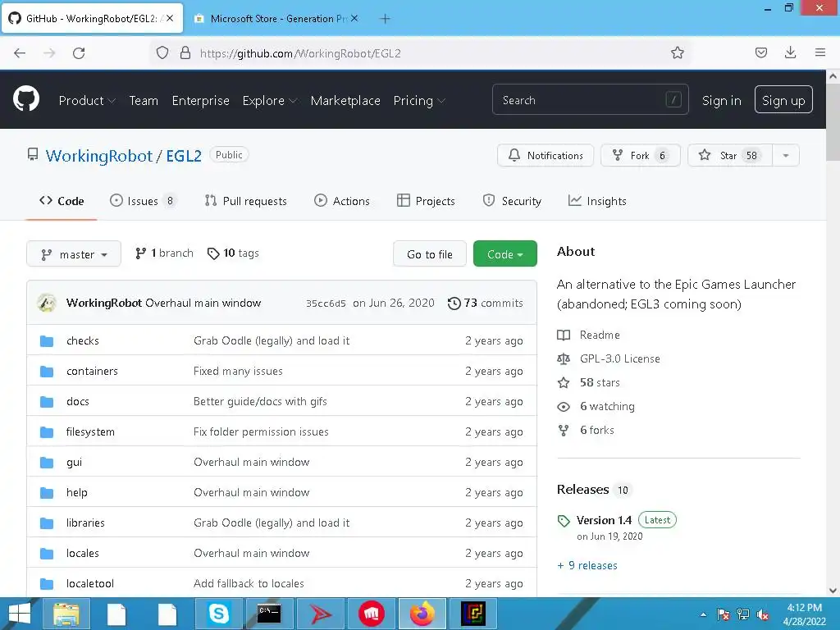Open the localetool folder
This screenshot has width=840, height=630.
click(90, 583)
